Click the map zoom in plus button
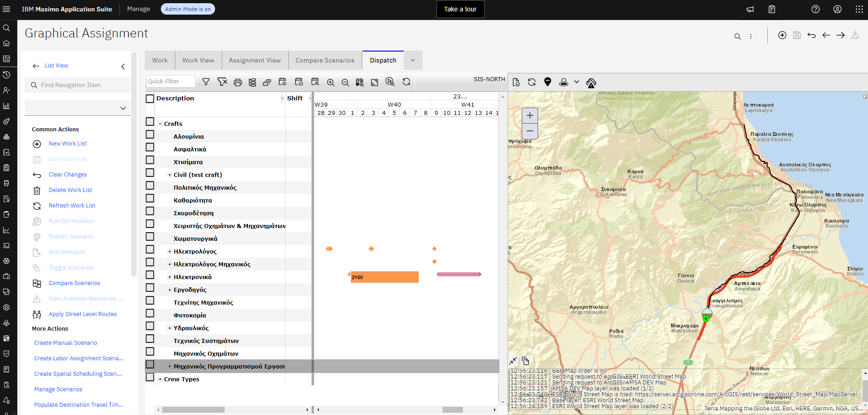The height and width of the screenshot is (415, 868). click(530, 116)
